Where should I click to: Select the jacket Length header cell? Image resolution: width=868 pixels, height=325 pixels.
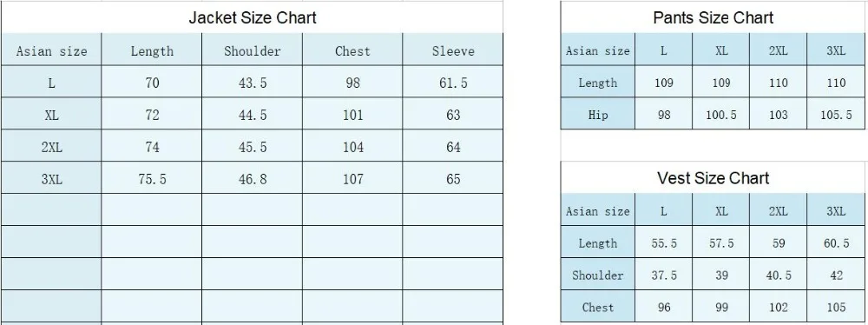(x=152, y=50)
